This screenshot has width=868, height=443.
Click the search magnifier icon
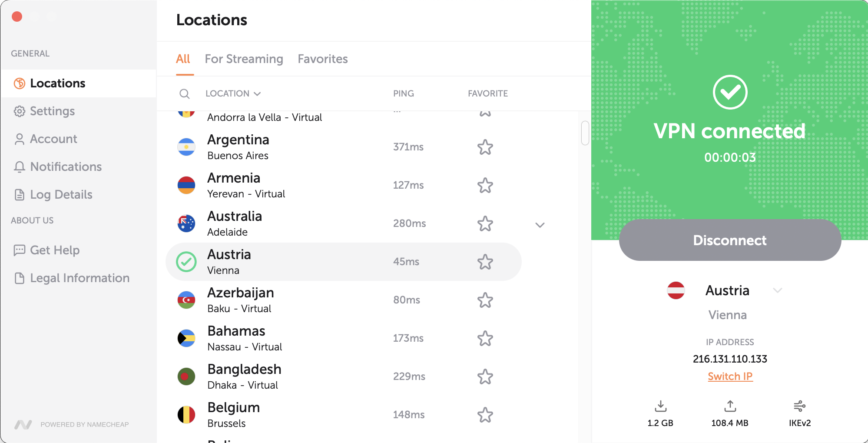point(185,93)
